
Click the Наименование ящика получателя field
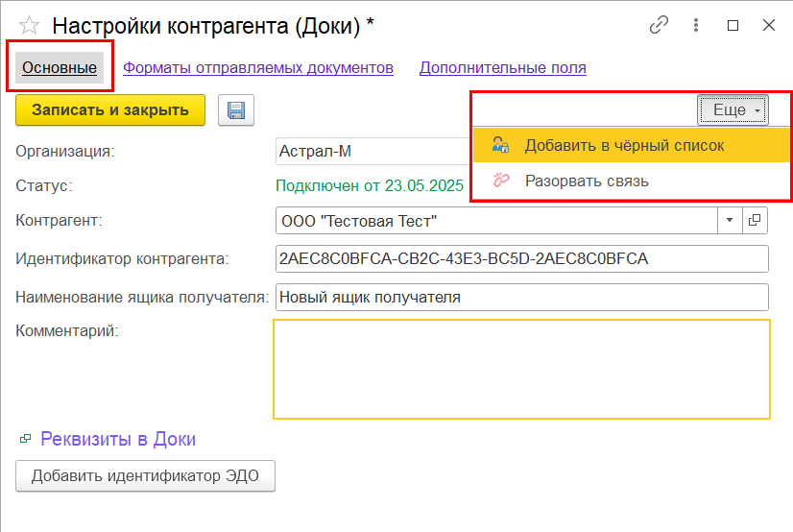click(522, 297)
